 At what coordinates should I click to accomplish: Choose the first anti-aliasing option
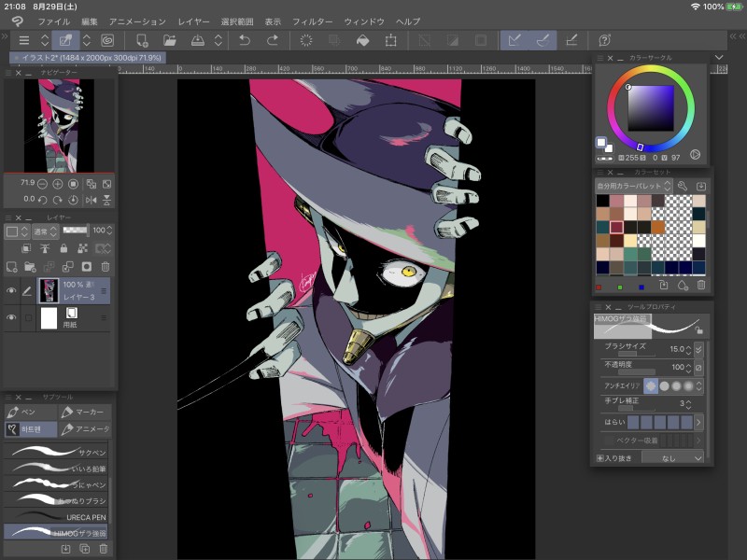click(650, 385)
